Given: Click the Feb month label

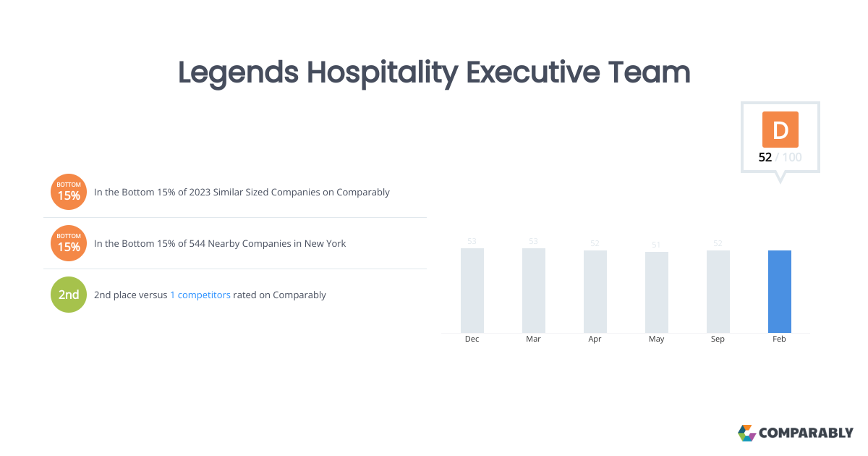Looking at the screenshot, I should (780, 339).
